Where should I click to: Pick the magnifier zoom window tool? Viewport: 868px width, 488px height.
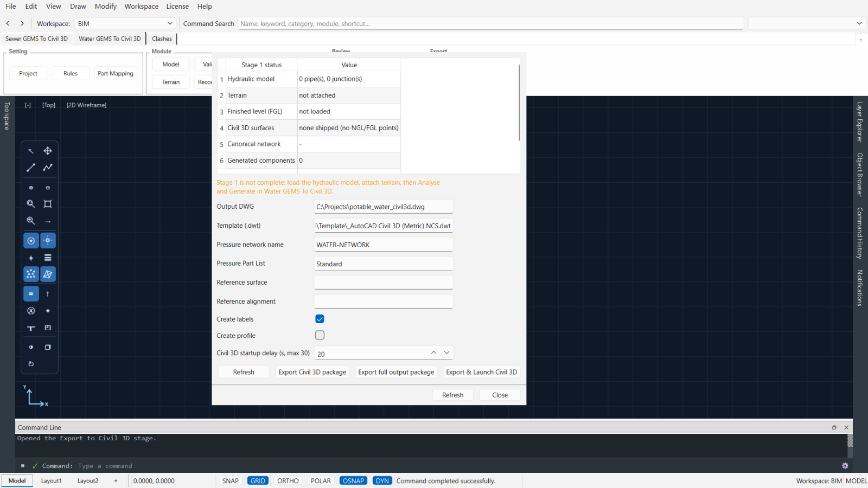[x=31, y=204]
